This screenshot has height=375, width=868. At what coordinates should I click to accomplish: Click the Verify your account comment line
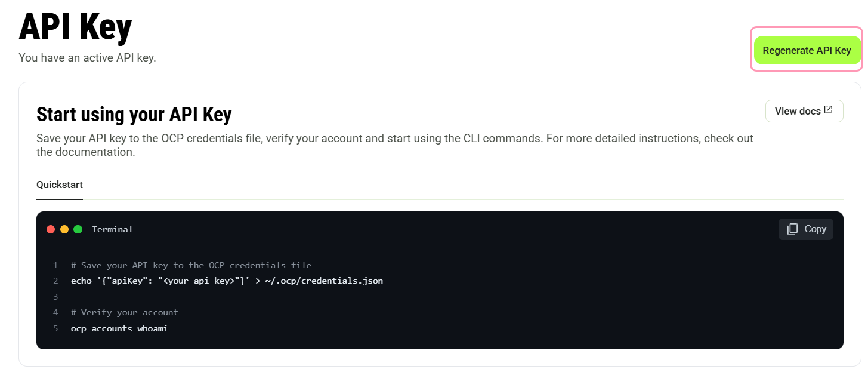[124, 312]
